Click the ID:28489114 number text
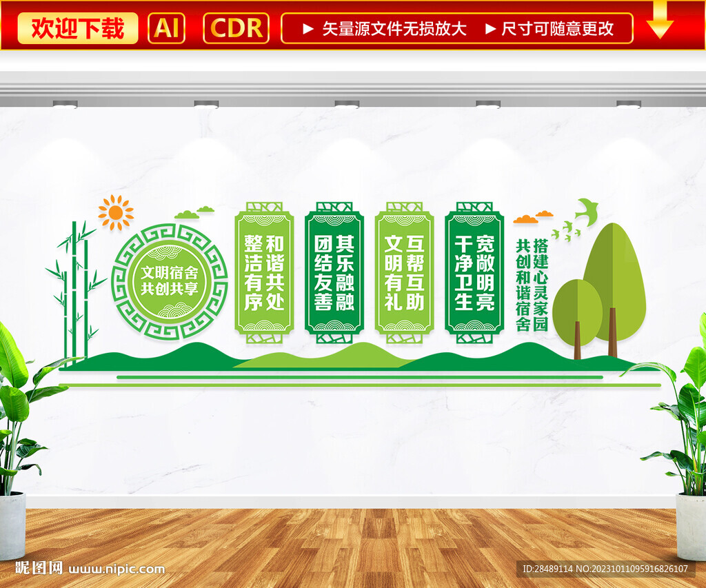 pyautogui.click(x=547, y=569)
